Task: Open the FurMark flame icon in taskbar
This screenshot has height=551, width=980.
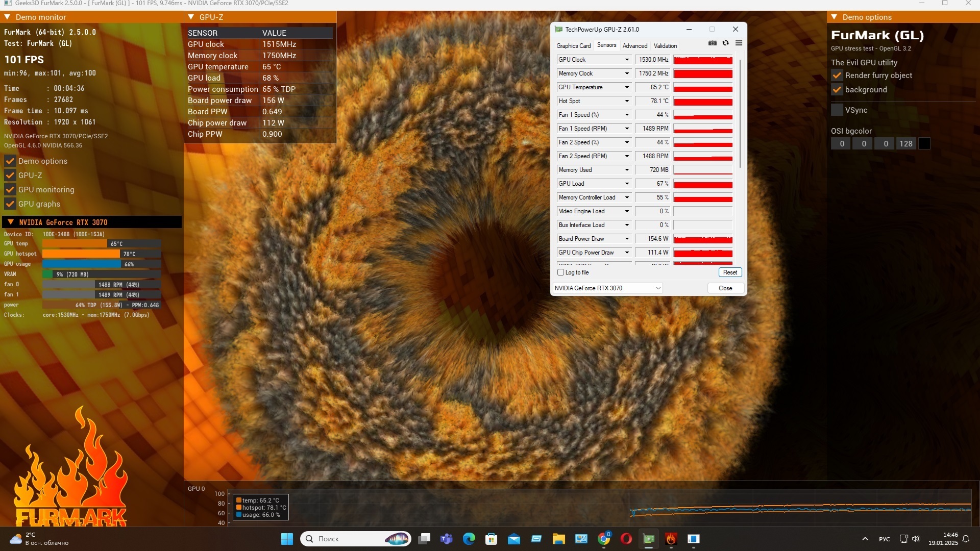Action: pyautogui.click(x=671, y=539)
